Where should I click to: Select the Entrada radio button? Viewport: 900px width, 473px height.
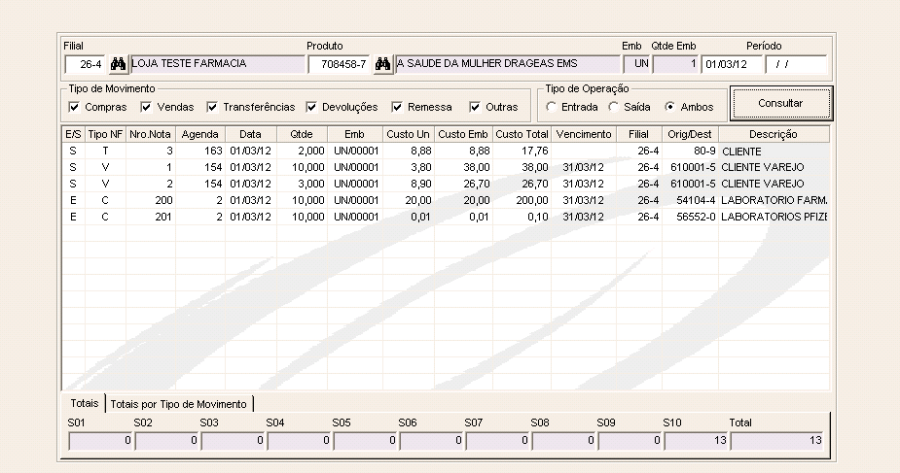pos(550,107)
